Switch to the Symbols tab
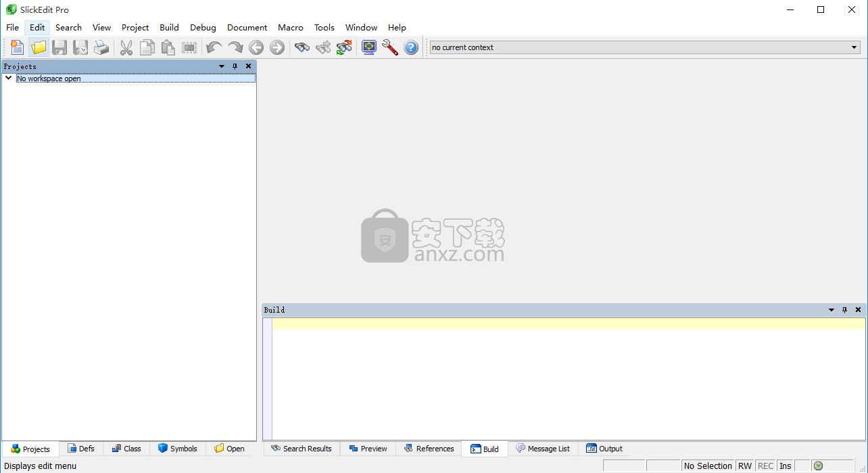The height and width of the screenshot is (473, 868). 177,449
